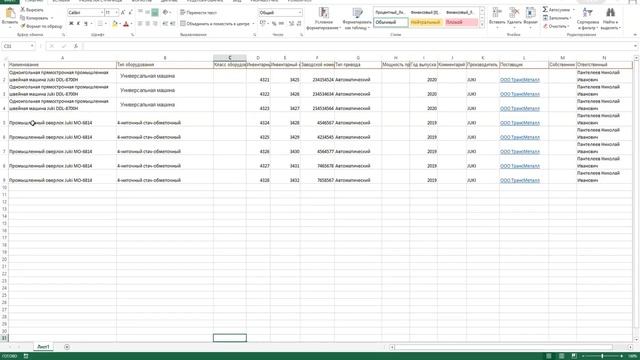640x360 pixels.
Task: Open font name Calibri dropdown
Action: pyautogui.click(x=102, y=13)
